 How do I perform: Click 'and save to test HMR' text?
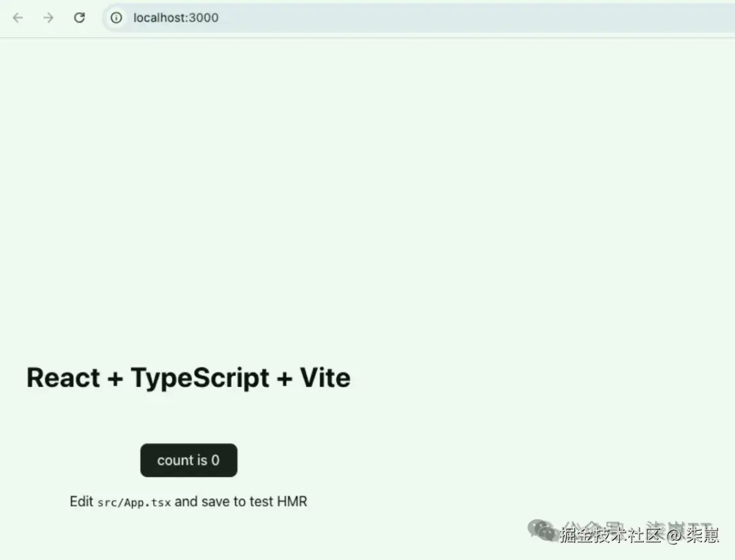point(241,501)
